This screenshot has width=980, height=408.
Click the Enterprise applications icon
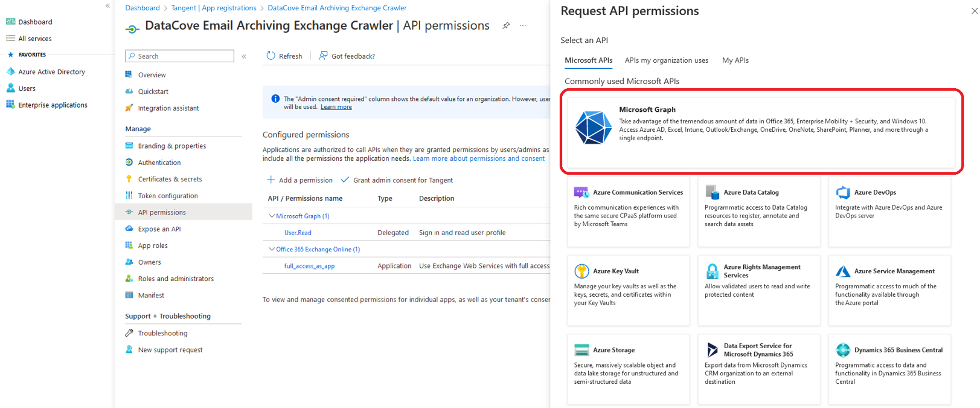click(x=10, y=105)
